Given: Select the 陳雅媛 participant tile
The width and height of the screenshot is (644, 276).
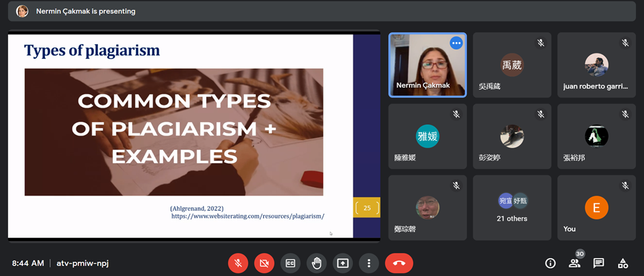Looking at the screenshot, I should (x=427, y=136).
